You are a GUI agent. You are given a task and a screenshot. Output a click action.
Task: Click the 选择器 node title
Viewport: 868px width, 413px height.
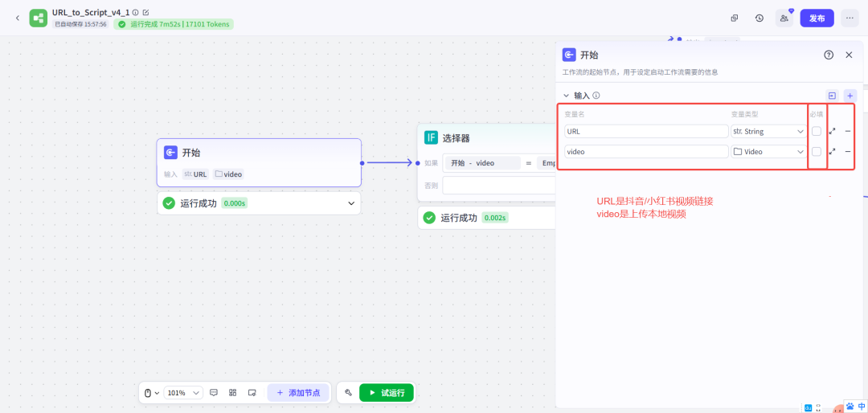click(457, 138)
